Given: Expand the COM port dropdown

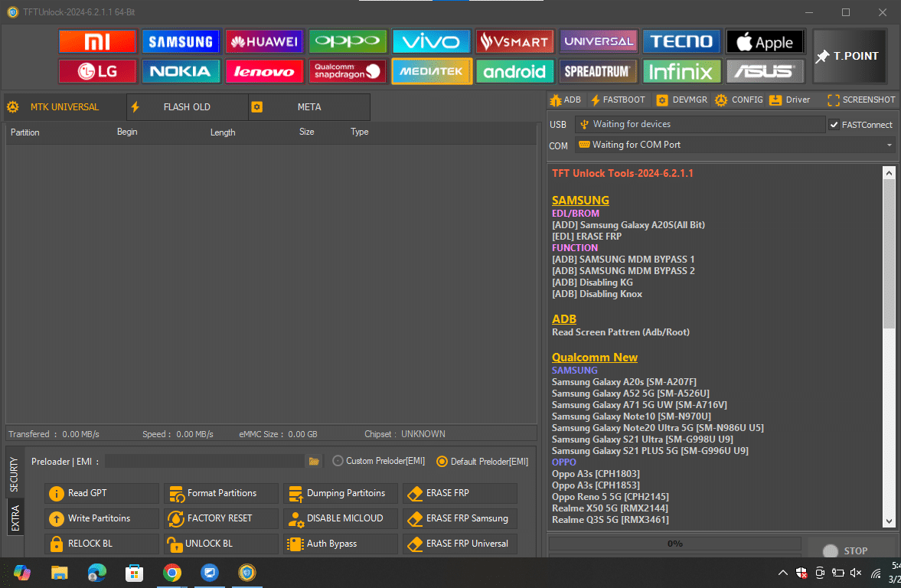Looking at the screenshot, I should pos(889,145).
